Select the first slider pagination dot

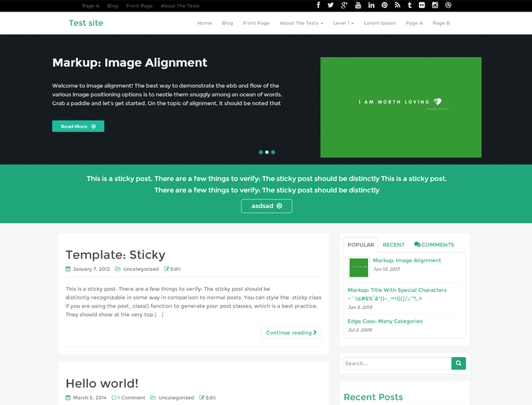(260, 152)
